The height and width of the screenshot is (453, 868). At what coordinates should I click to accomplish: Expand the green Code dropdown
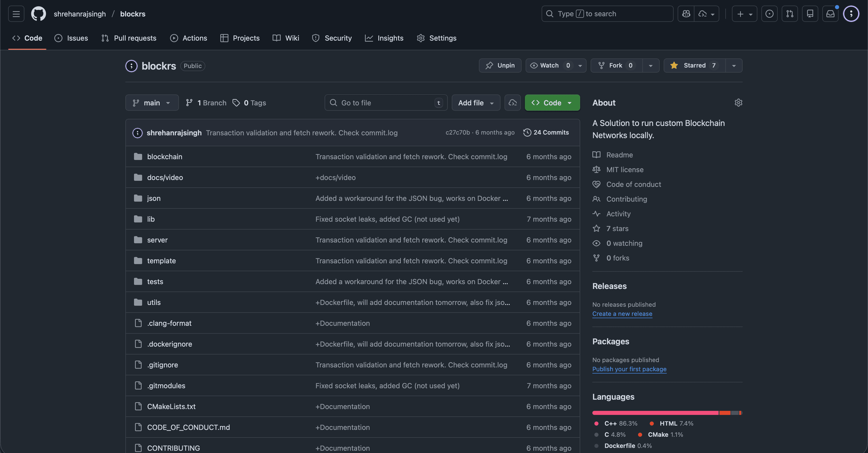(x=552, y=103)
